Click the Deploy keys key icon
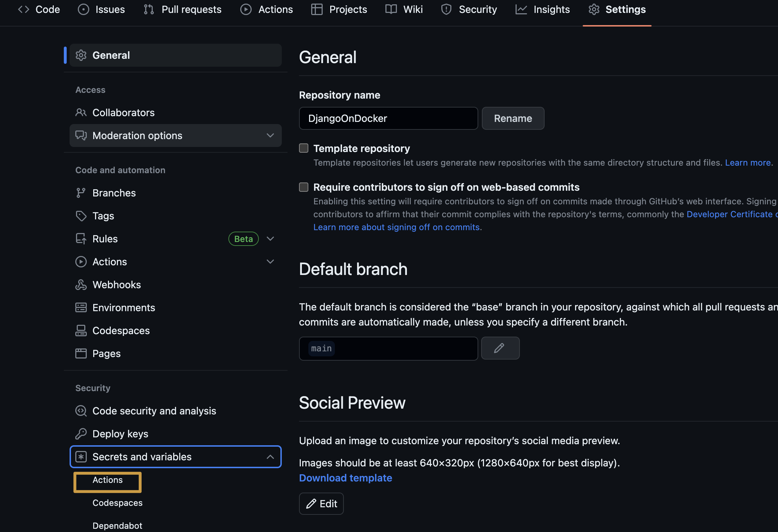 [81, 434]
